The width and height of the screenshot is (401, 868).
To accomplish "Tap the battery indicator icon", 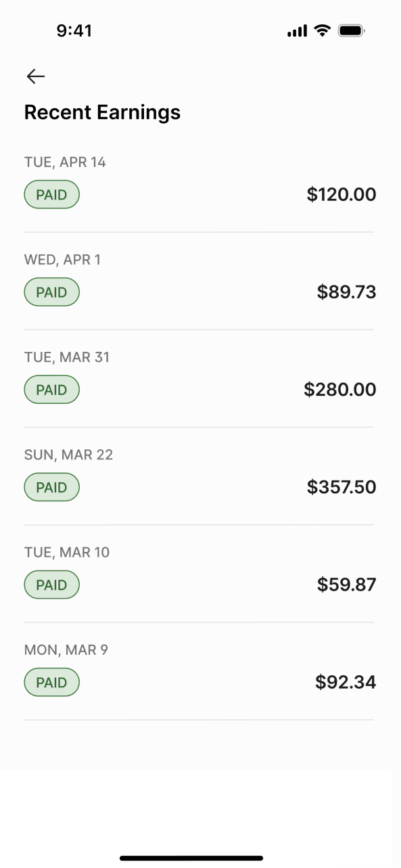I will click(x=352, y=30).
